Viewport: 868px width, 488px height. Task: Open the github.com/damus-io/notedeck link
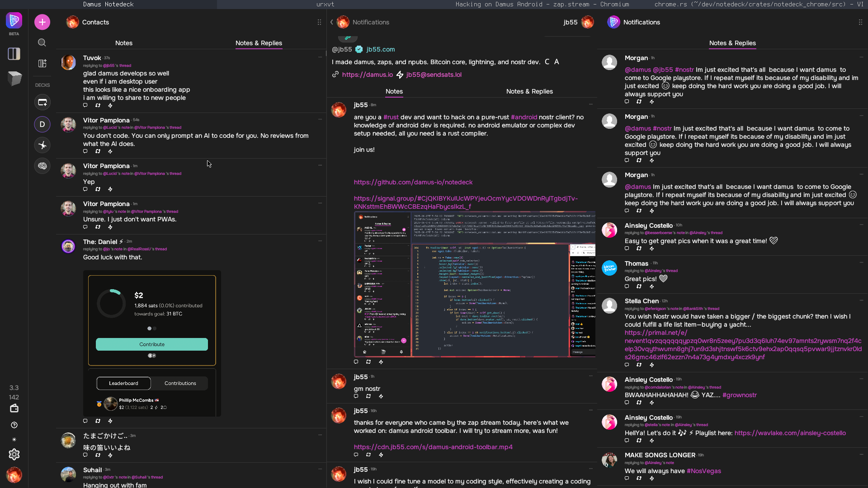pos(413,182)
